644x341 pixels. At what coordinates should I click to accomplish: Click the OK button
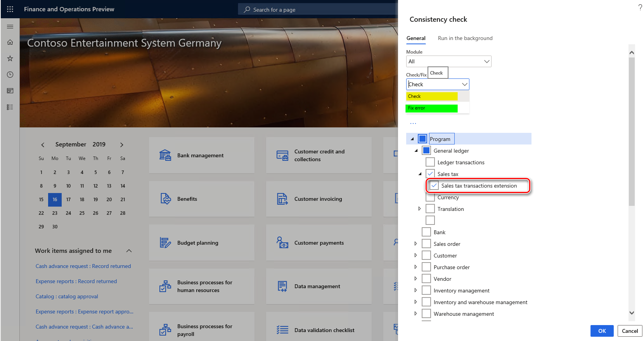coord(602,331)
